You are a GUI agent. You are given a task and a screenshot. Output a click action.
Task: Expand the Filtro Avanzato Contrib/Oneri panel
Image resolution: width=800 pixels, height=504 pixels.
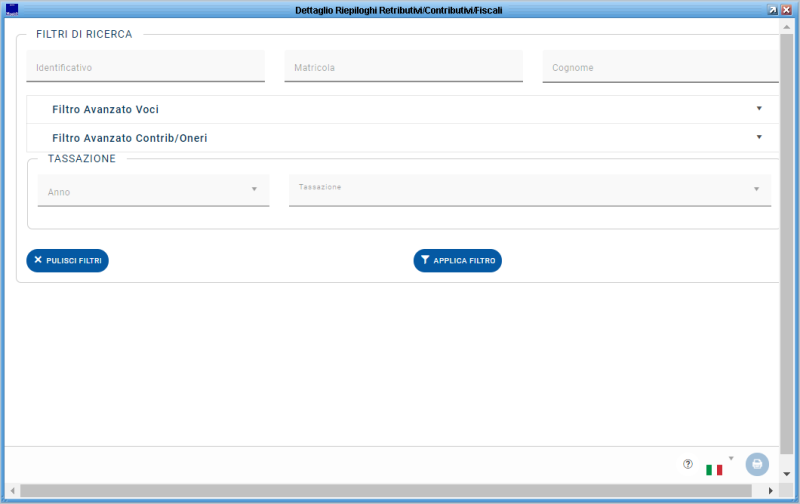click(x=403, y=138)
